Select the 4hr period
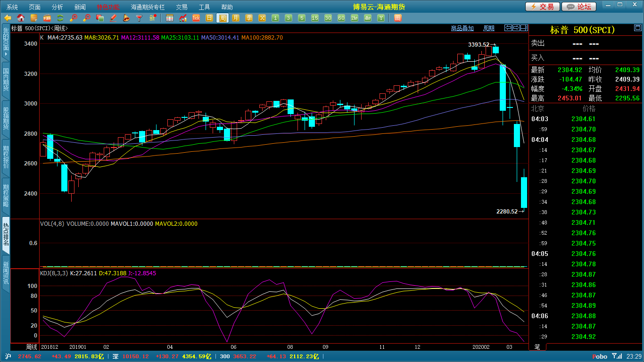Screen dimensions: 644x362 (x=368, y=18)
